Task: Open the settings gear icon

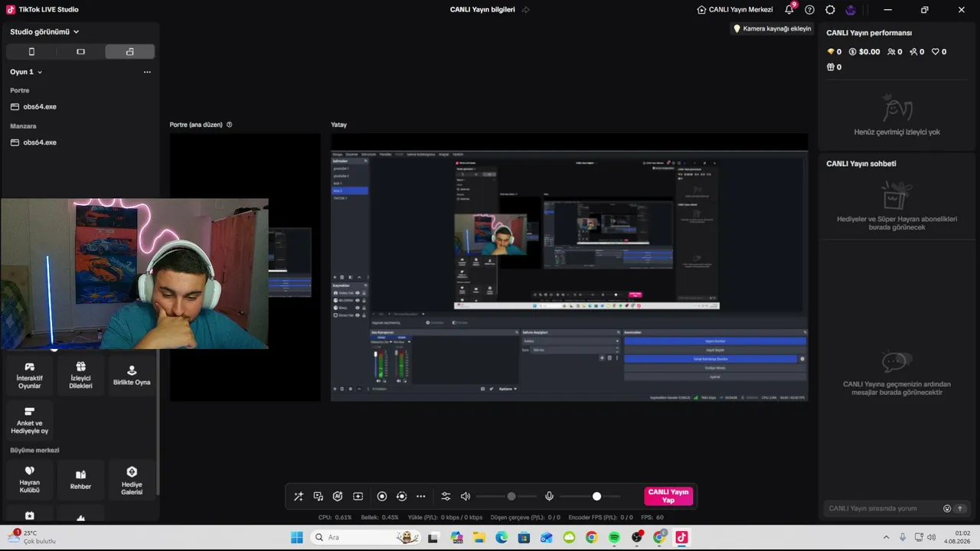Action: pos(830,10)
